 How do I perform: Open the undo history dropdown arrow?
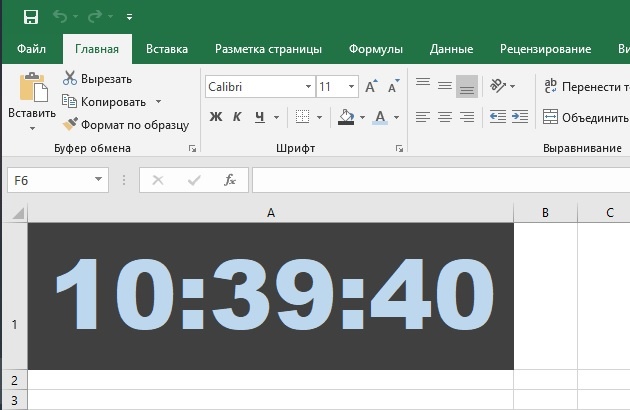click(x=76, y=16)
